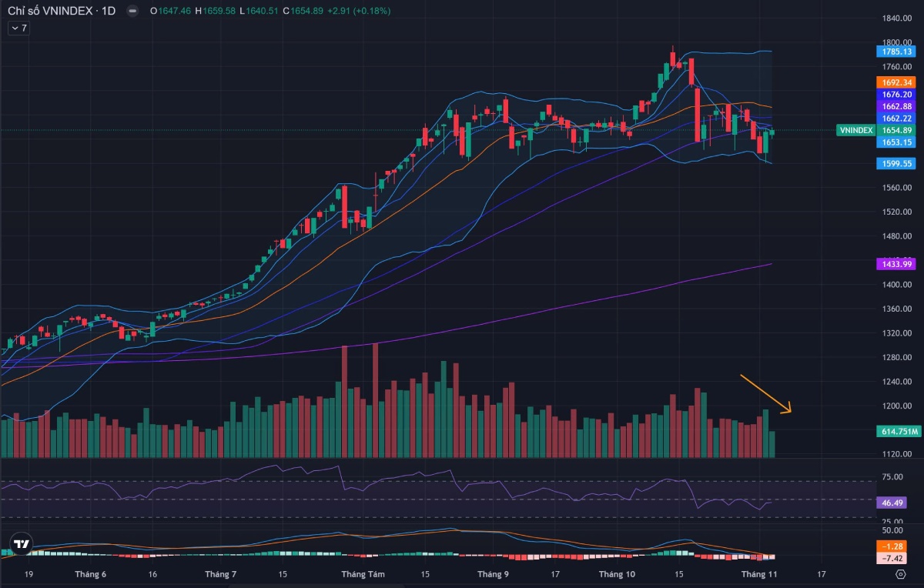Select the orange arrow drawing on the chart
924x588 pixels.
pos(764,393)
